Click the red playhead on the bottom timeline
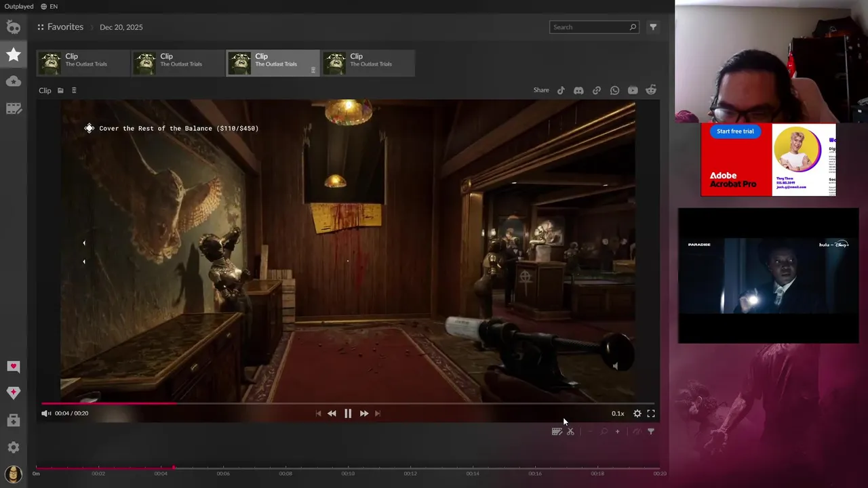 click(174, 467)
